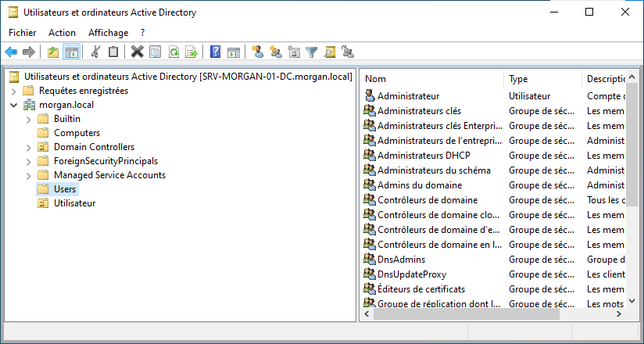Viewport: 644px width, 344px height.
Task: Click the Export list toolbar icon
Action: tap(191, 52)
